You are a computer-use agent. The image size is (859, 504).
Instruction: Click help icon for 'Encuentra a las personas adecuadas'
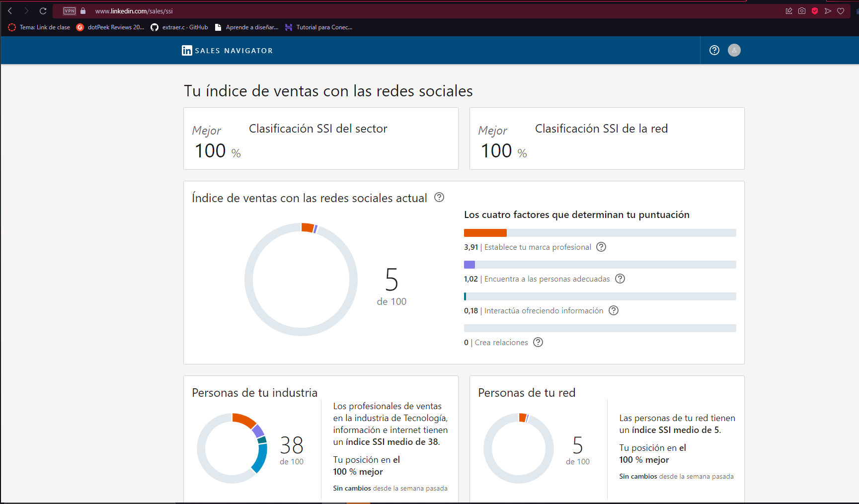click(620, 279)
